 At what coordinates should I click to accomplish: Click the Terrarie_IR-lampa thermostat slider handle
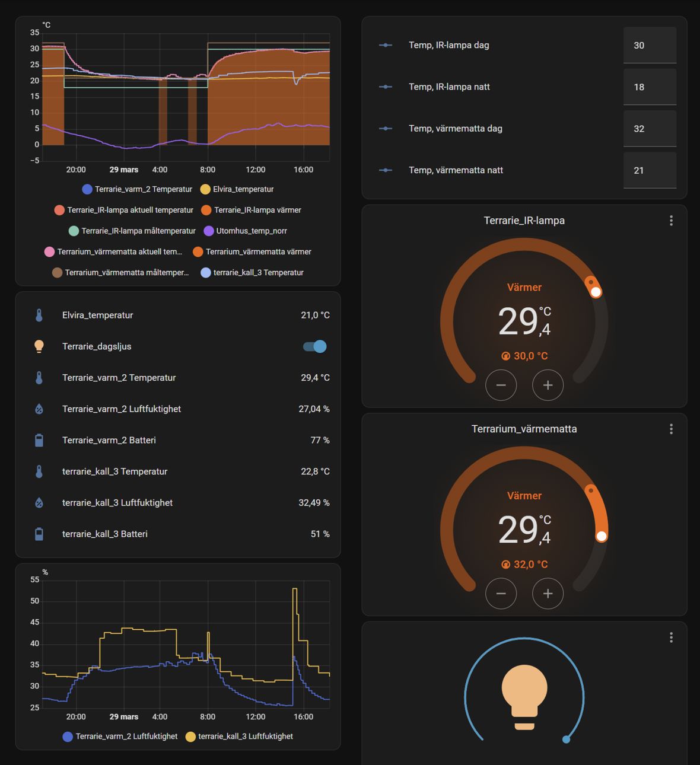(x=596, y=291)
